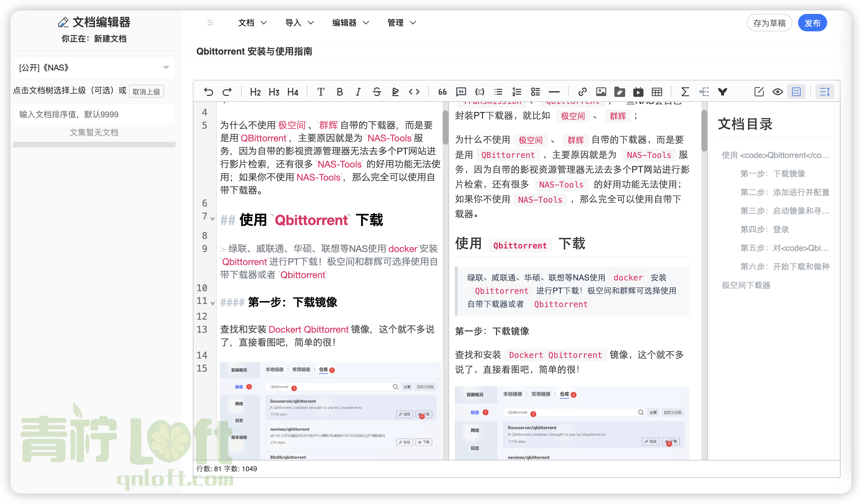Click the 文集暂无文档 text

tap(94, 132)
